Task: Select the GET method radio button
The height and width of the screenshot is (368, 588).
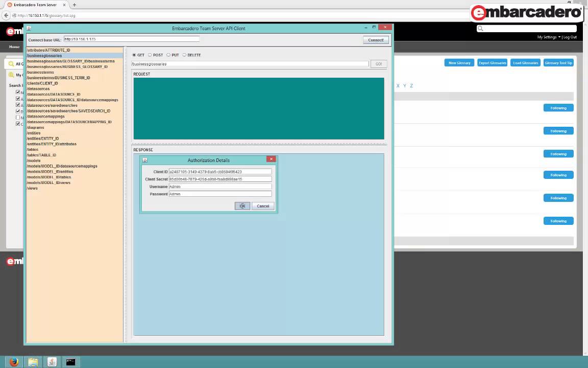Action: pos(134,55)
